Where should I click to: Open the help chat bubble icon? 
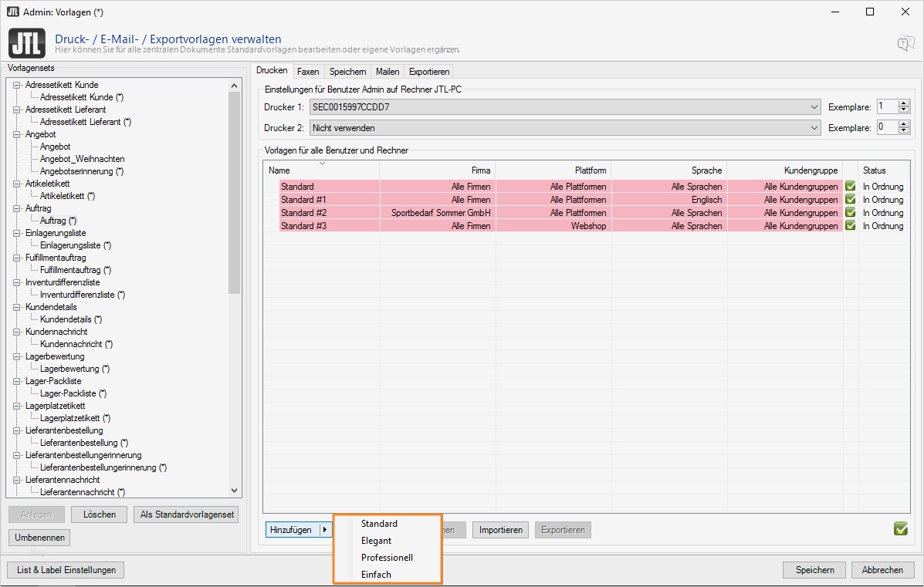[905, 43]
